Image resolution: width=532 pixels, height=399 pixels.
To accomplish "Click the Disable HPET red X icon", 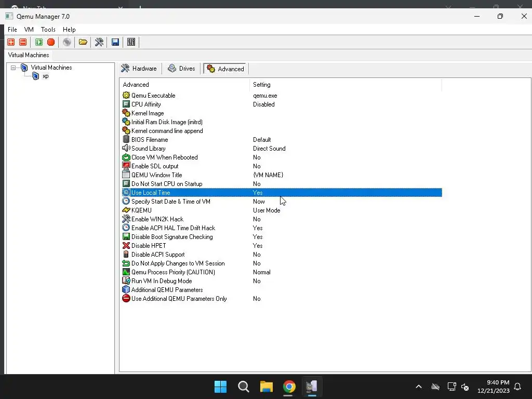I will [x=126, y=245].
